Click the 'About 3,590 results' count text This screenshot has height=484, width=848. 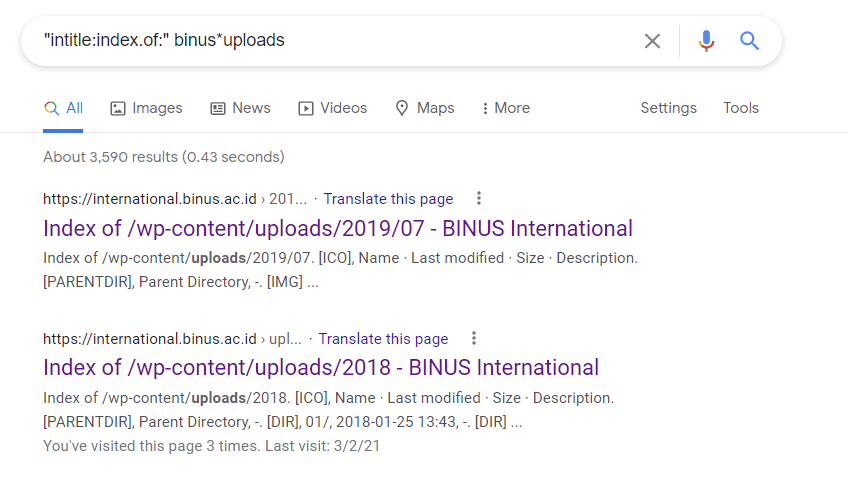point(164,157)
